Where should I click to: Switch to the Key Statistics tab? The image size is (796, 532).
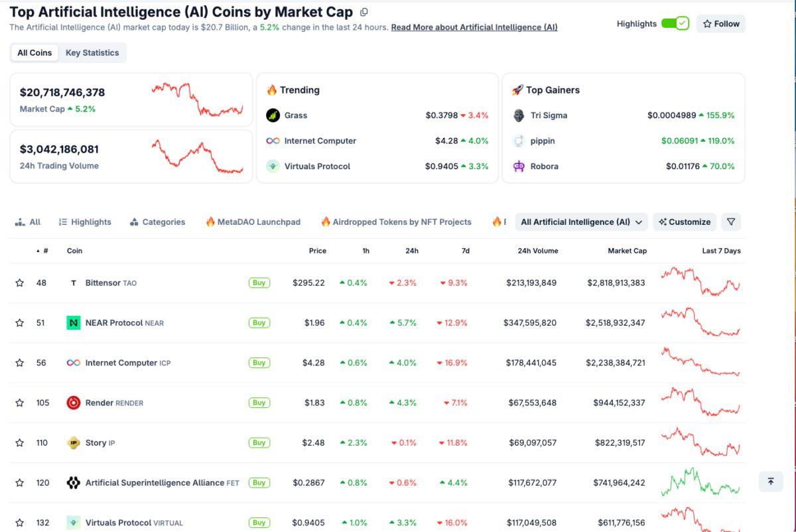(92, 52)
